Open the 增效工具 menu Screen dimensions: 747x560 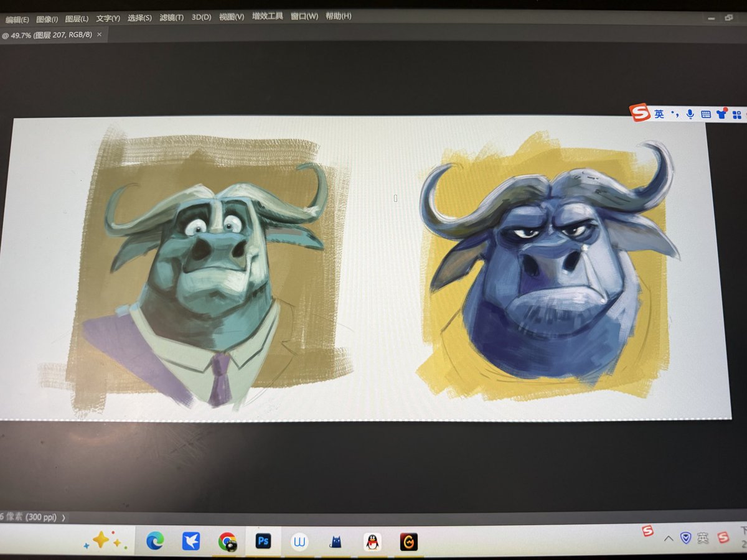coord(267,16)
